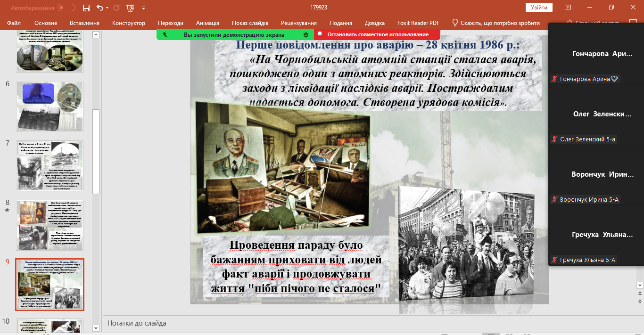
Task: Select participant tile Гончарова Арина
Action: tap(596, 54)
